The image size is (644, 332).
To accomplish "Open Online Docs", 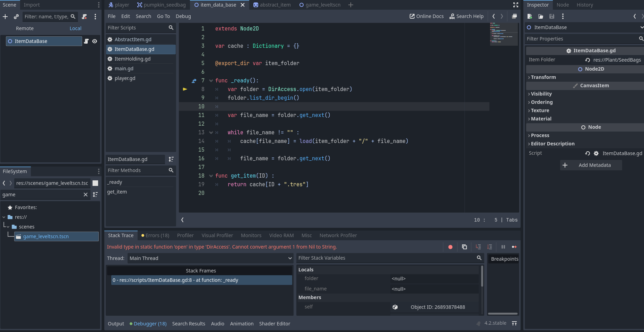I will point(427,16).
